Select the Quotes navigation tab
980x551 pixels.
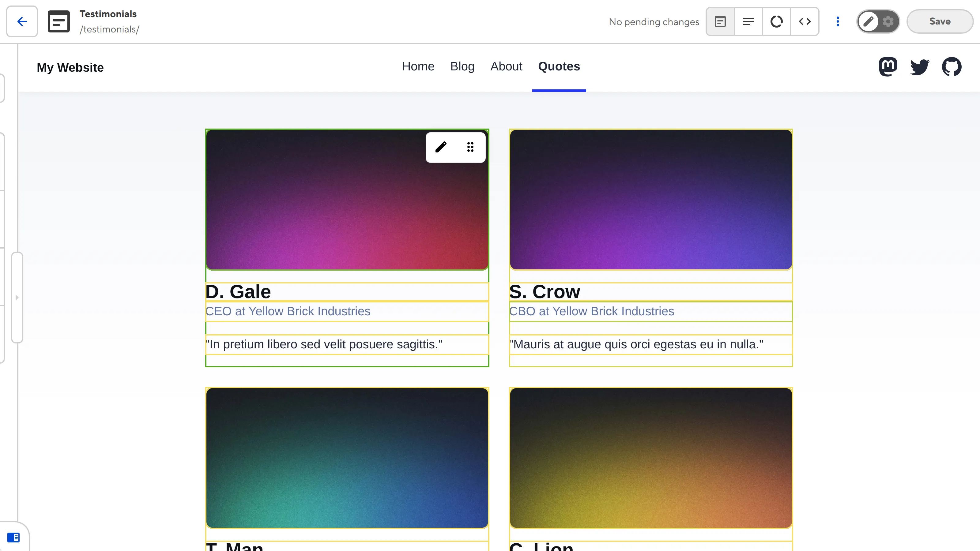click(559, 66)
